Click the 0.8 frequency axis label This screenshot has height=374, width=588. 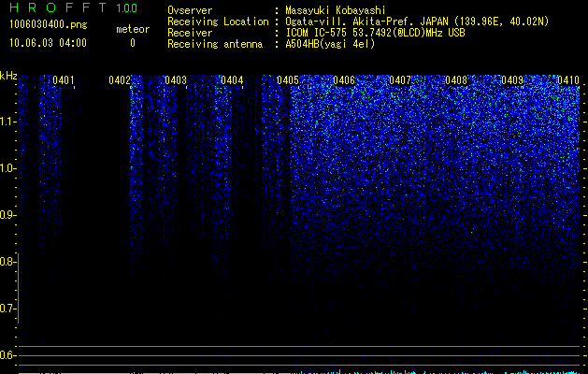[x=7, y=262]
